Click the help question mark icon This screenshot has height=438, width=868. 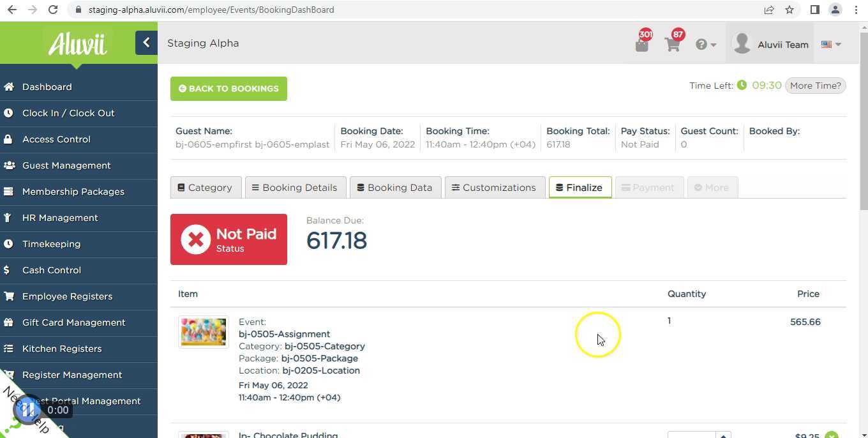[701, 44]
